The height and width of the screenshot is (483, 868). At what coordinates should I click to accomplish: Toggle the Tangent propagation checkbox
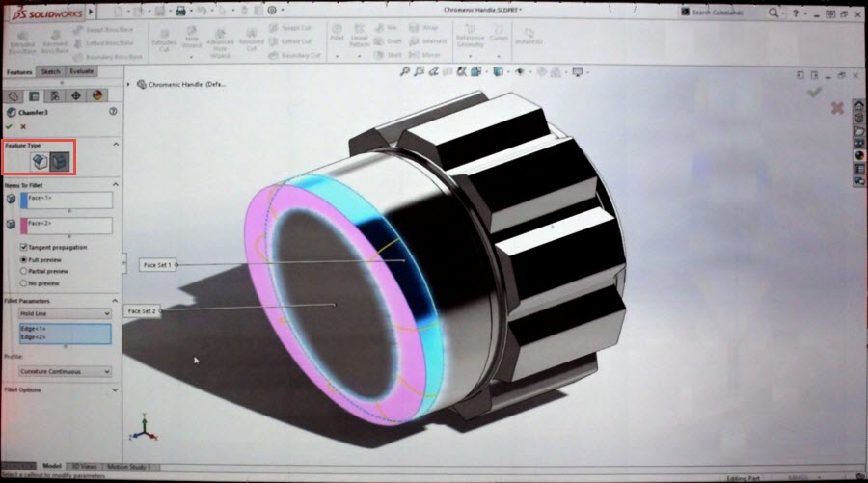click(23, 247)
